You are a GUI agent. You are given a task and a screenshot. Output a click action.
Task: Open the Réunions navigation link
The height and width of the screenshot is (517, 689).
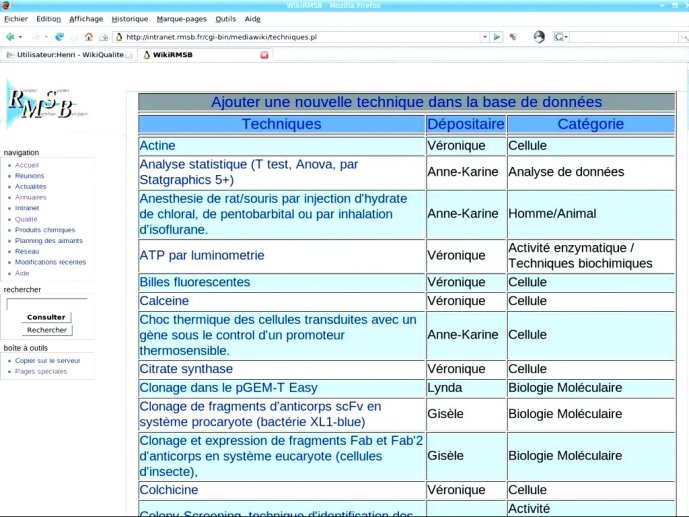click(x=29, y=176)
